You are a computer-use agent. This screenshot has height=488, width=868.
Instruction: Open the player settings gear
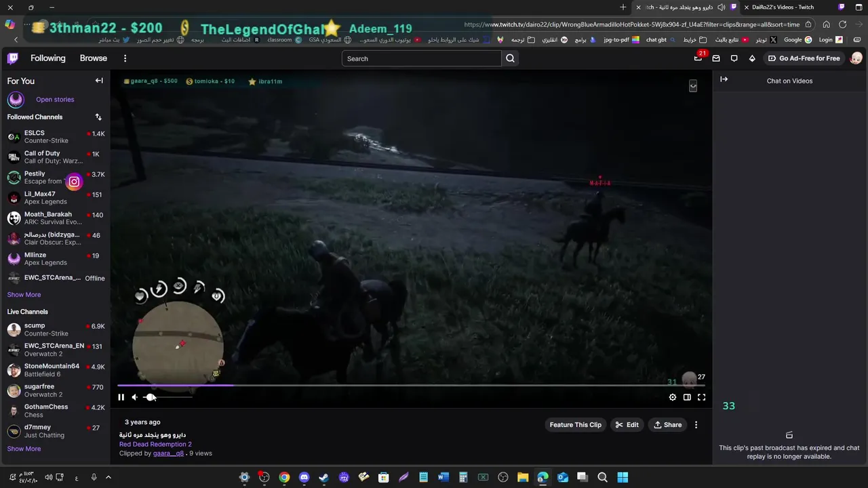pos(673,397)
